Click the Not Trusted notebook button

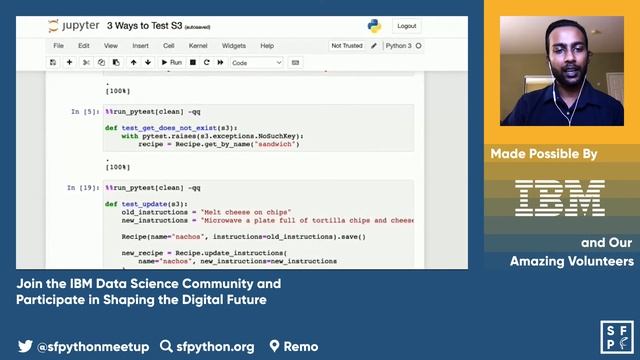pyautogui.click(x=347, y=46)
